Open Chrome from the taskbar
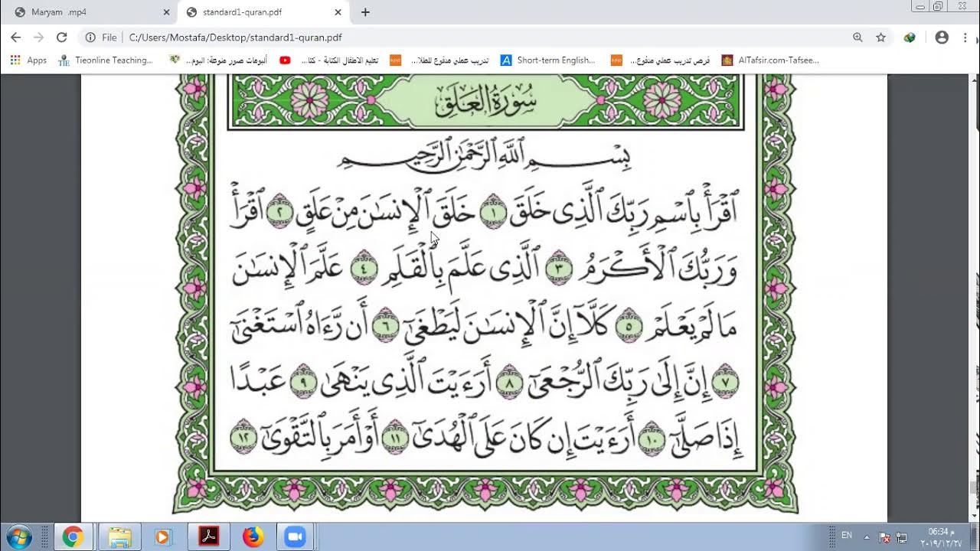980x551 pixels. 73,537
